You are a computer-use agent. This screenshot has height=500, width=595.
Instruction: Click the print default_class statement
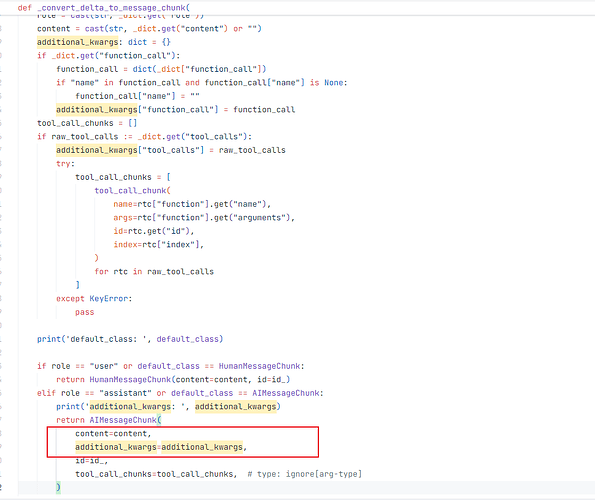130,339
